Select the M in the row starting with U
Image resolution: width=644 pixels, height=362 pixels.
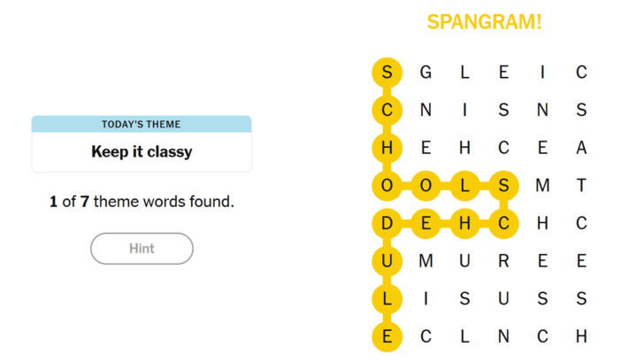[425, 261]
